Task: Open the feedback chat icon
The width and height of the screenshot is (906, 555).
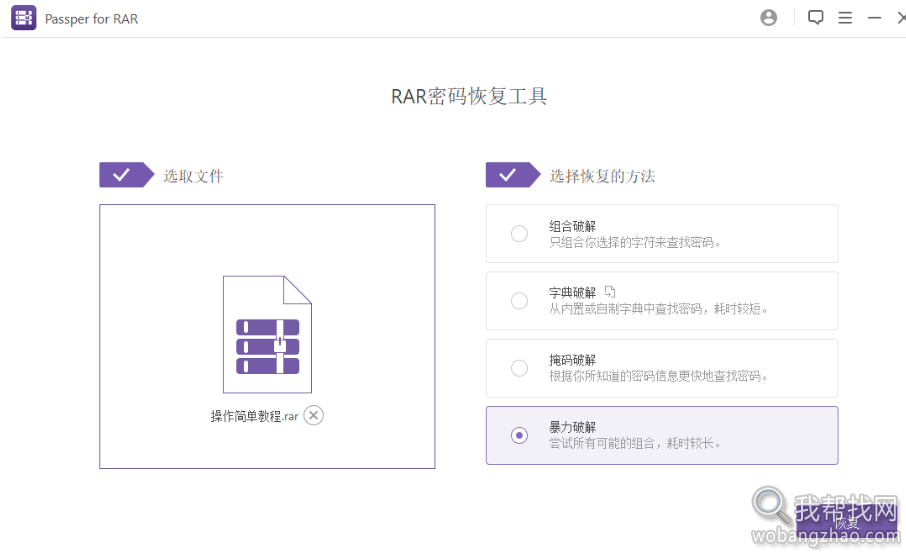Action: click(x=816, y=18)
